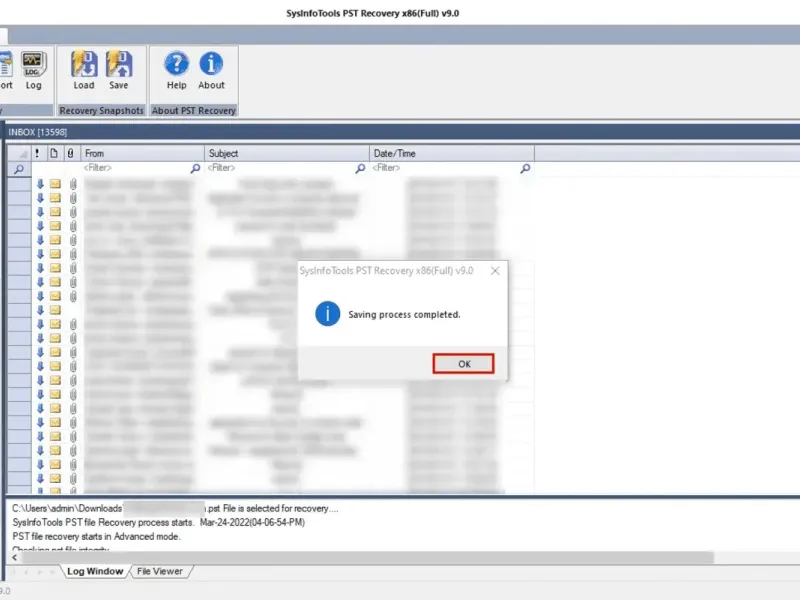
Task: Click log line 'PST file recovery starts in Advanced mode.'
Action: click(x=96, y=536)
